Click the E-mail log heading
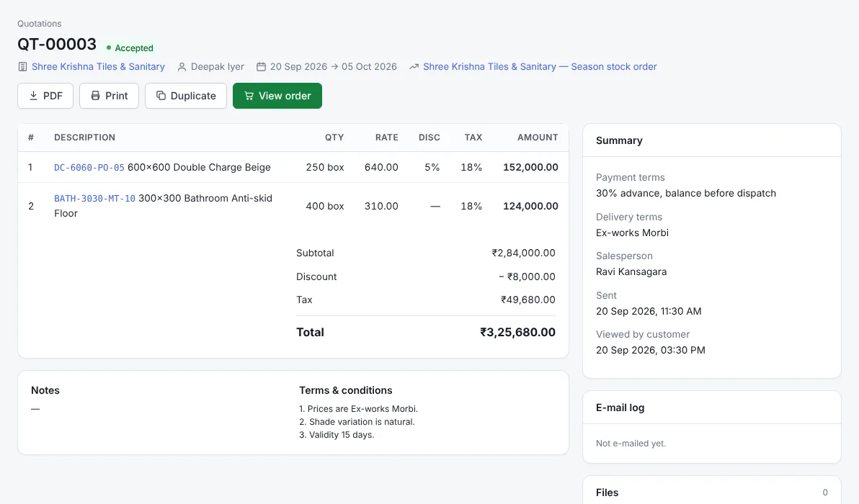859x504 pixels. [620, 408]
